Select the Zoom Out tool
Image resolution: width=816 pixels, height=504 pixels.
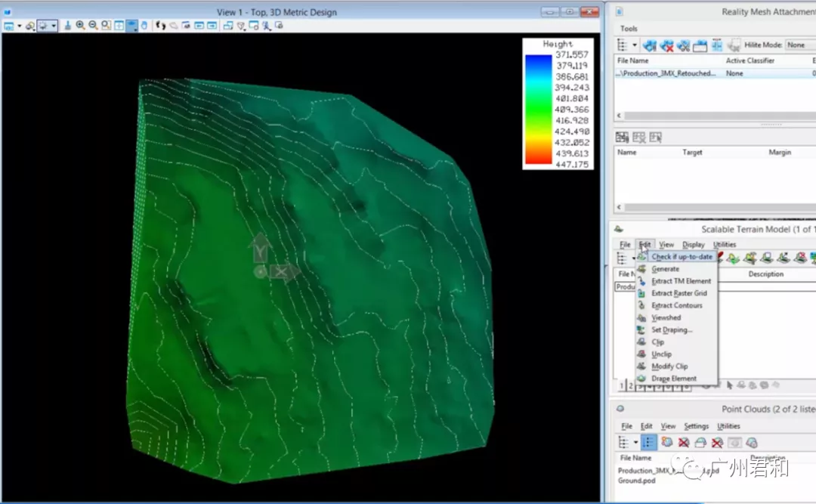pyautogui.click(x=93, y=26)
